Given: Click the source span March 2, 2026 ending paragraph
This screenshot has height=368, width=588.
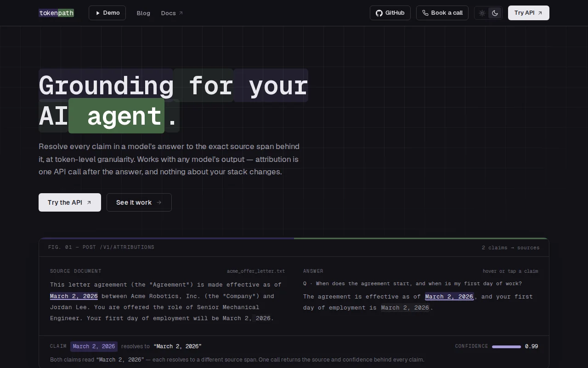Looking at the screenshot, I should pyautogui.click(x=247, y=318).
